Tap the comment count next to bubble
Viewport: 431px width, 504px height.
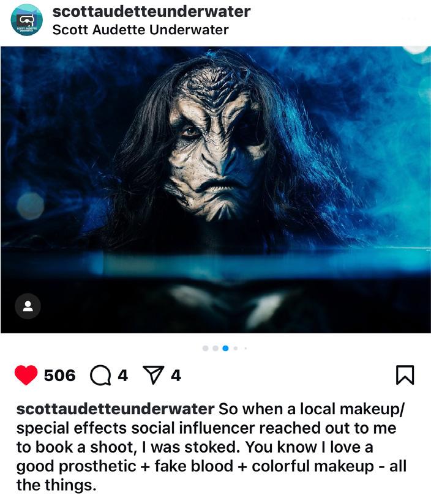coord(123,376)
